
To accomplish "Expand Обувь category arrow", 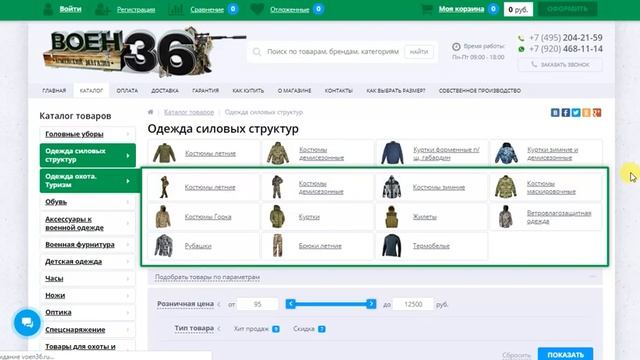I will click(128, 202).
